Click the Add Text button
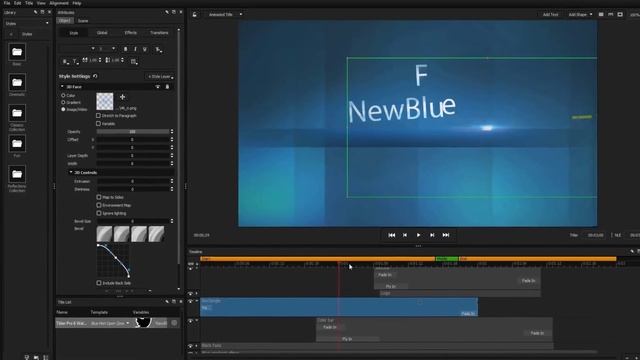 [550, 14]
